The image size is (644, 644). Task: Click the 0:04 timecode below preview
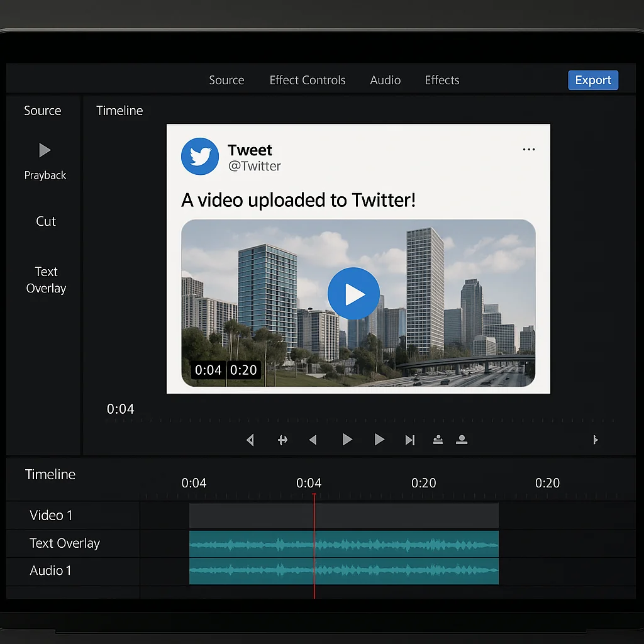point(120,409)
